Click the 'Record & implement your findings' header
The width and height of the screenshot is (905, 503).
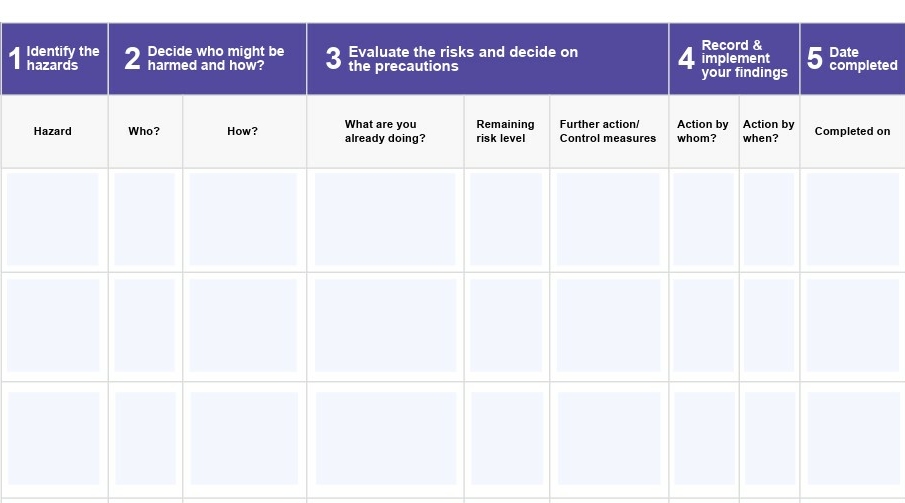(x=734, y=58)
